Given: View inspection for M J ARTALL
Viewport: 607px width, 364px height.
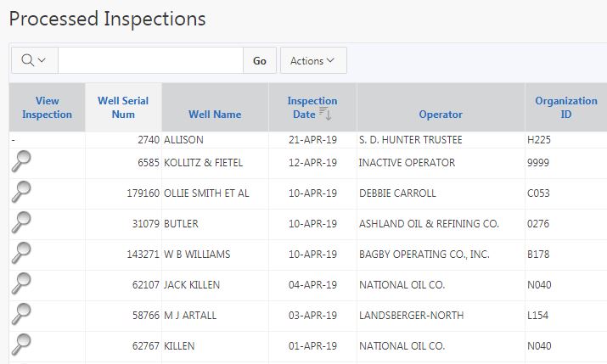Looking at the screenshot, I should (21, 314).
